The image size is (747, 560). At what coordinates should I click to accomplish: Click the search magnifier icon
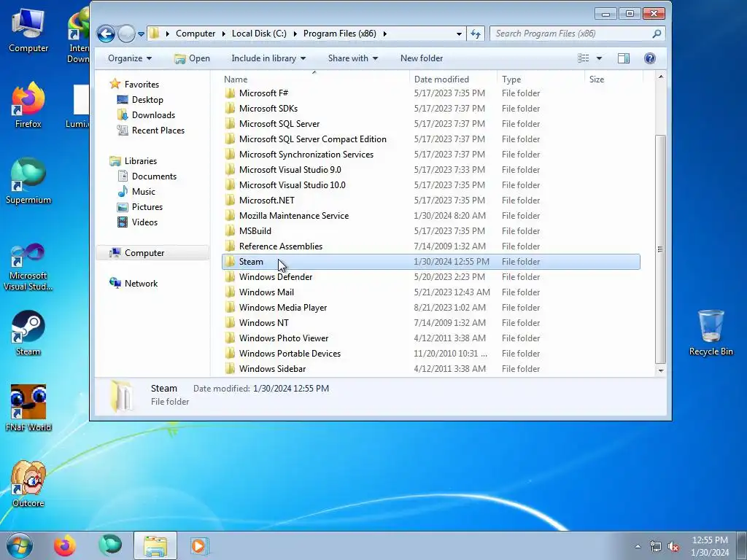(x=657, y=34)
